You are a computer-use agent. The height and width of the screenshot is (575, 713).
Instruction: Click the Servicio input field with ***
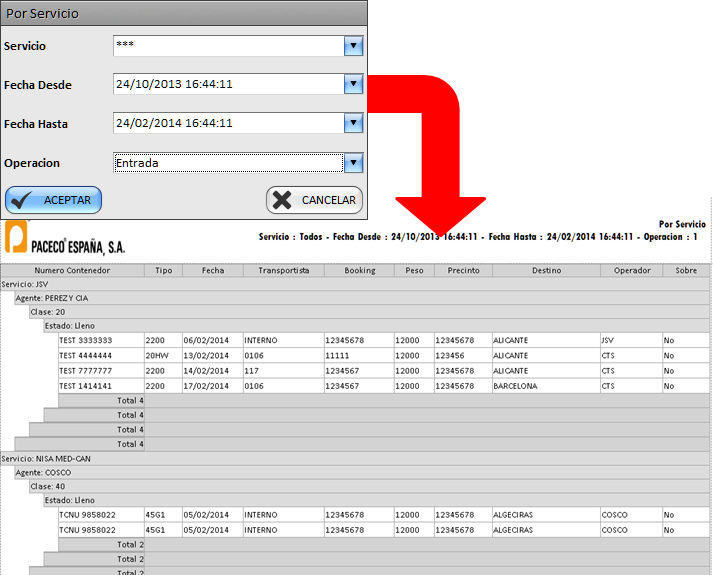pyautogui.click(x=228, y=46)
